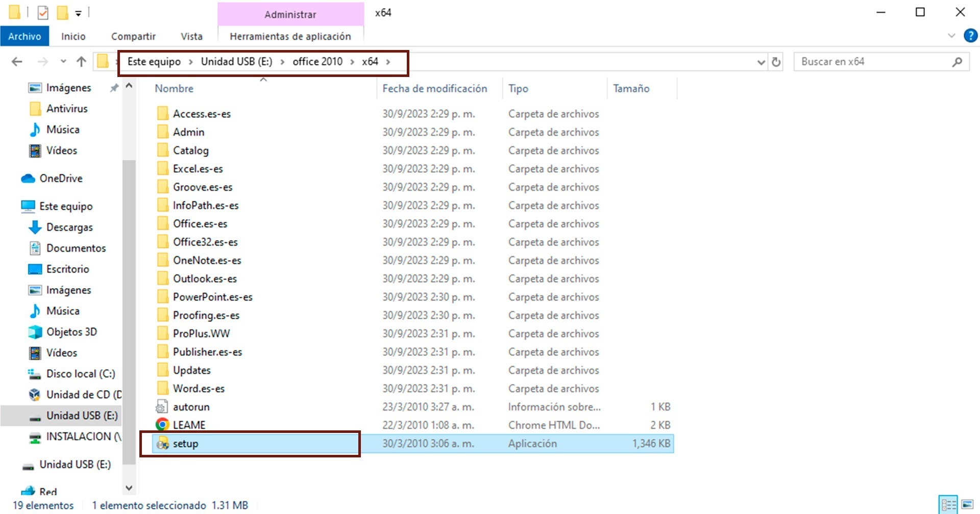Click the Up directory arrow
The image size is (980, 514).
coord(81,62)
